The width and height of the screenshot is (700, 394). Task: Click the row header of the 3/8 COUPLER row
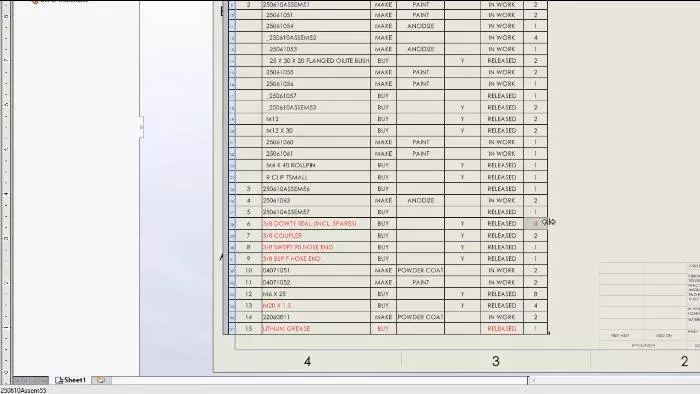click(x=232, y=235)
